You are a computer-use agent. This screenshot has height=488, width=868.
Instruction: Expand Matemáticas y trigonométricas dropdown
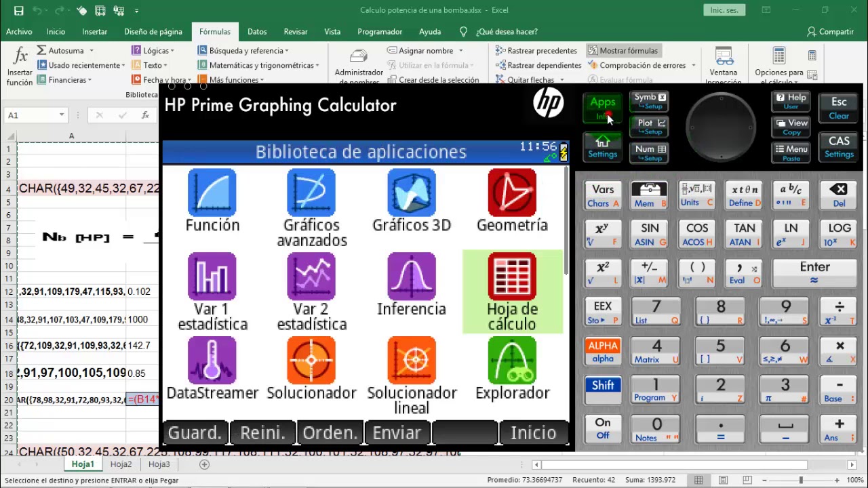pyautogui.click(x=317, y=66)
